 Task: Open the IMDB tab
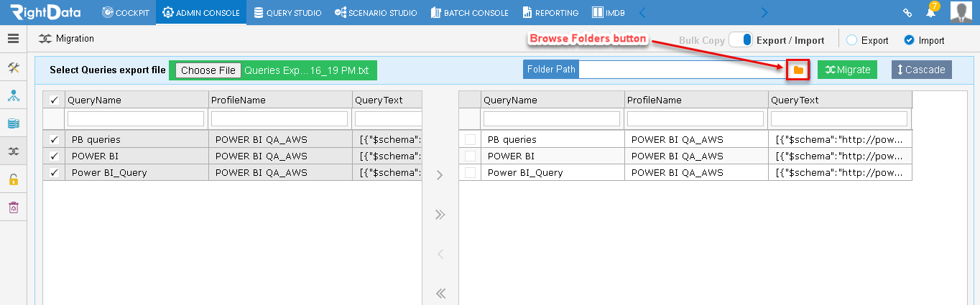608,12
